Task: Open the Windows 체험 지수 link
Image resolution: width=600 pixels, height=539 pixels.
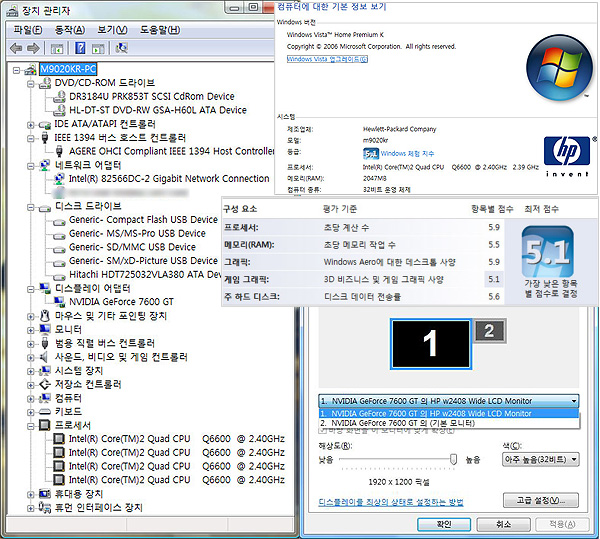Action: tap(407, 154)
